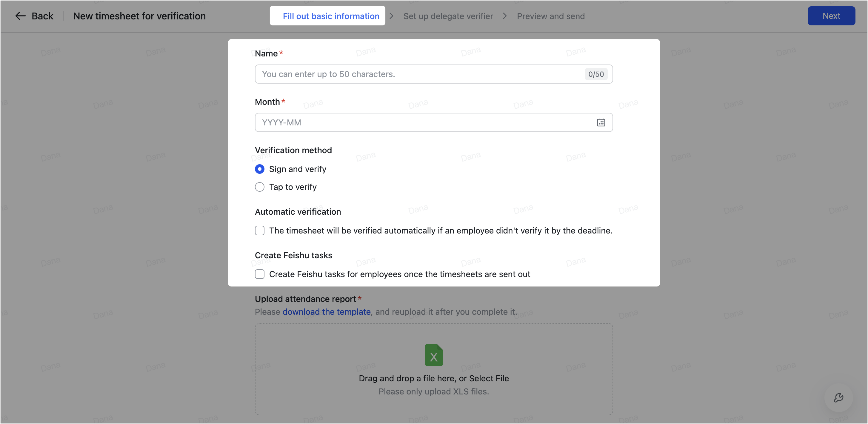Select the Sign and verify option
868x424 pixels.
[x=259, y=169]
